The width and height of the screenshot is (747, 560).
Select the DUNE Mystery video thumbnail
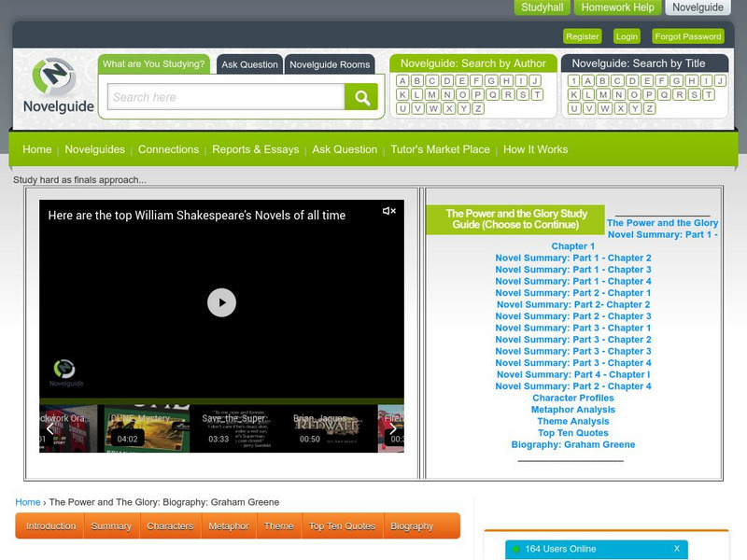147,428
